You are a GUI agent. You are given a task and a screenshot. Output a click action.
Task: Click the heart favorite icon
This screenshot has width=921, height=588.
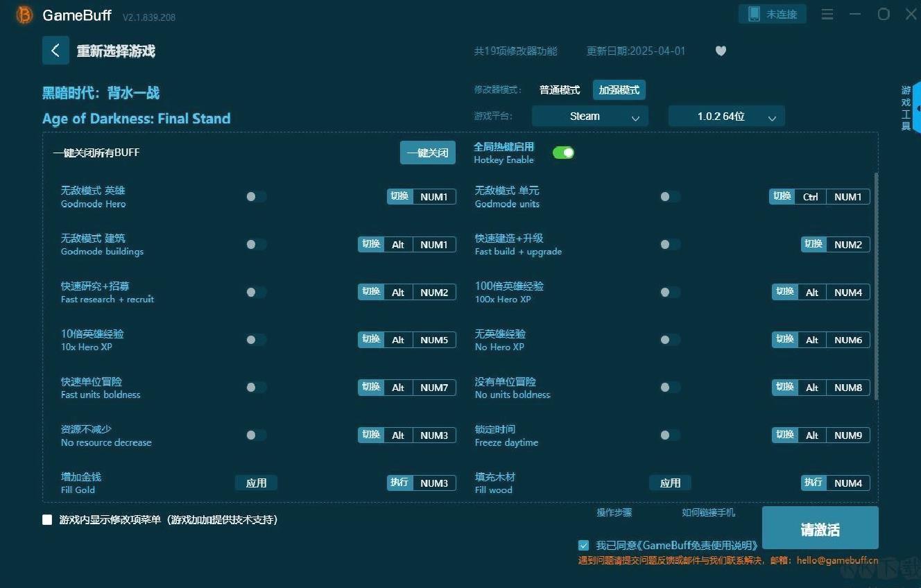pyautogui.click(x=721, y=51)
